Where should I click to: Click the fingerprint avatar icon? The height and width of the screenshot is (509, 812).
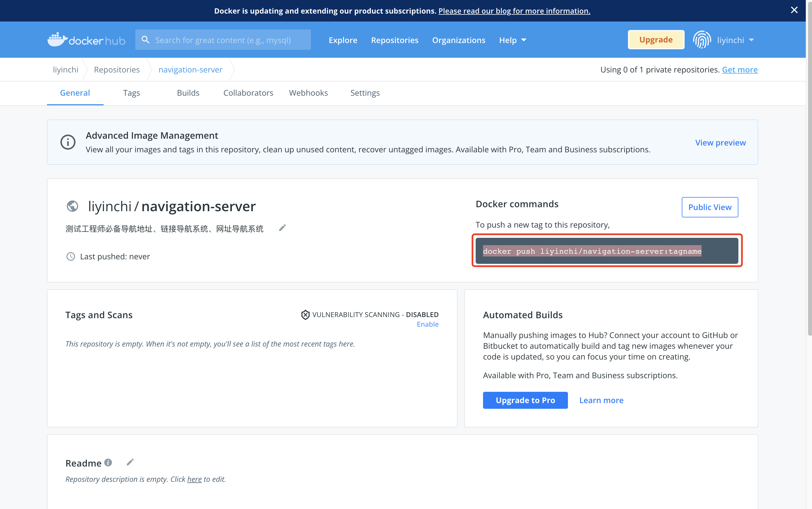pyautogui.click(x=702, y=40)
